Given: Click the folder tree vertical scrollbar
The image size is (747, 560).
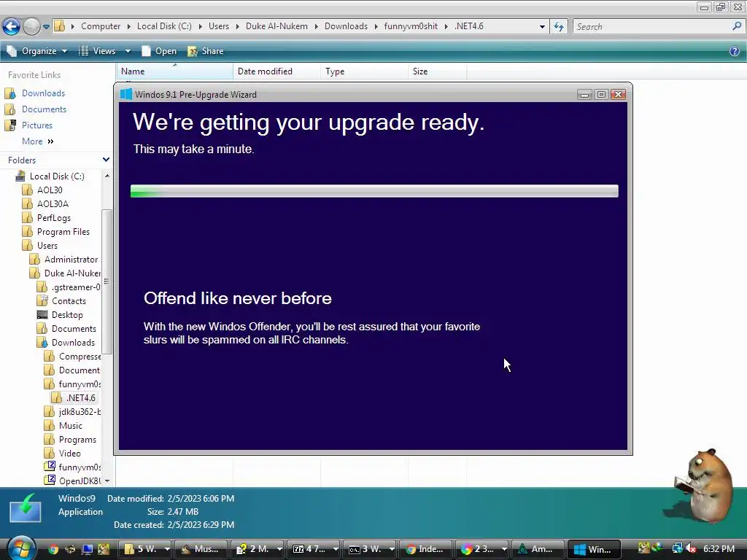Looking at the screenshot, I should click(x=107, y=281).
